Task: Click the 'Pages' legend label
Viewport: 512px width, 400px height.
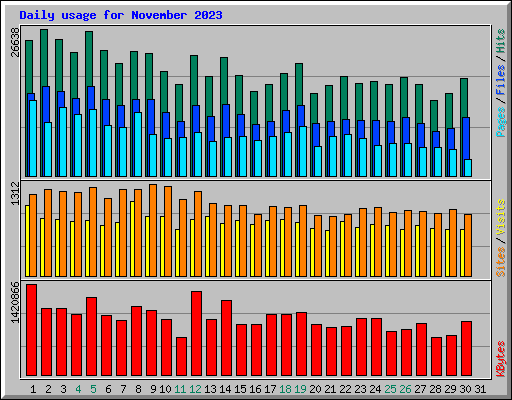Action: tap(501, 122)
